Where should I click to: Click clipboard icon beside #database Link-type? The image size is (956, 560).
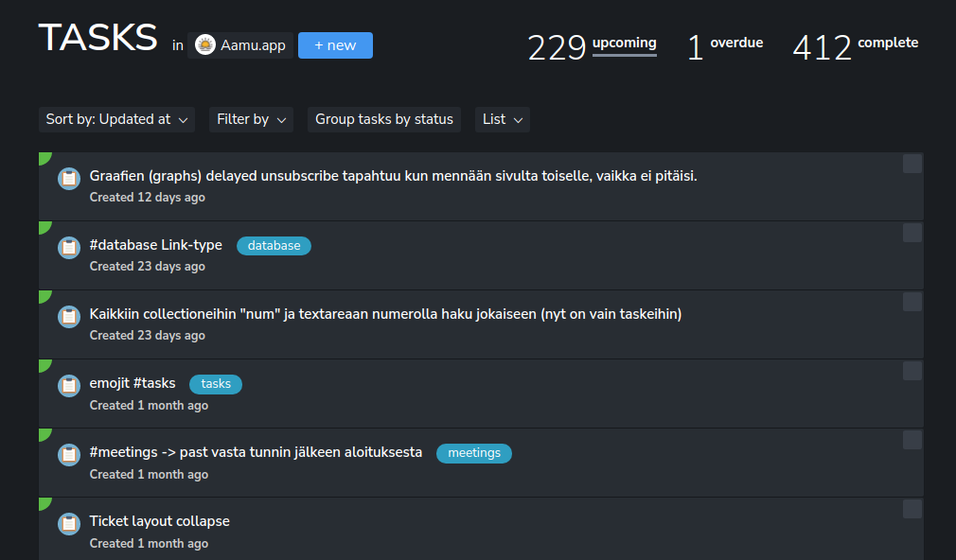pyautogui.click(x=69, y=247)
